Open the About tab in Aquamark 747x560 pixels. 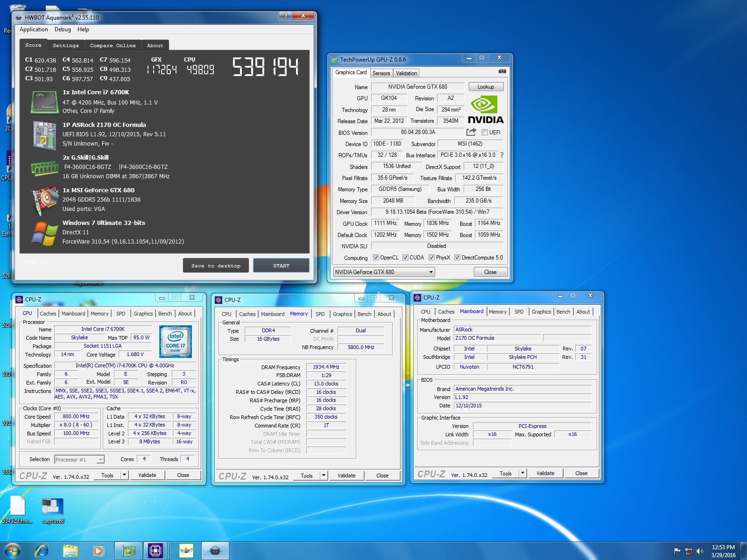[x=155, y=46]
